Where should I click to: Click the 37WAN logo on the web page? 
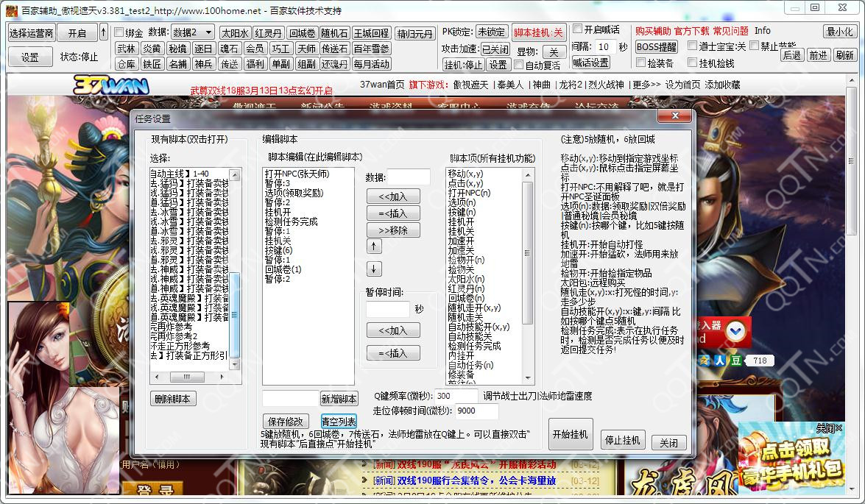click(110, 85)
